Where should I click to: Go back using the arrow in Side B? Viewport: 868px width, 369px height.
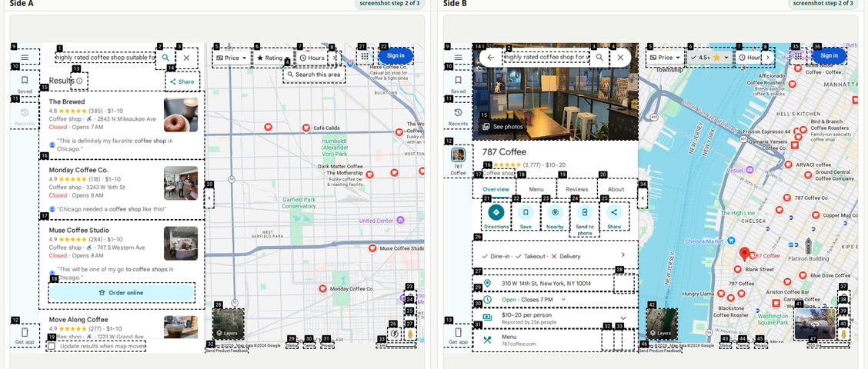click(x=490, y=57)
